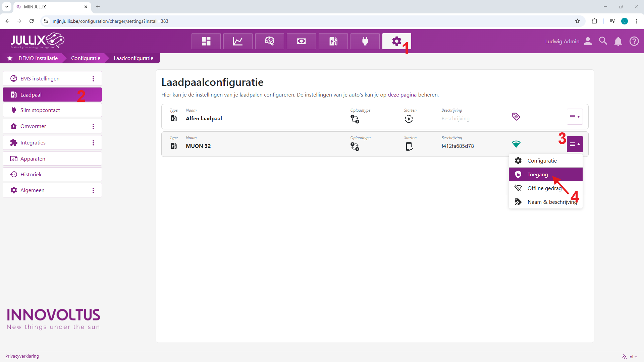This screenshot has height=362, width=644.
Task: Open the nl language selector dropdown
Action: [x=629, y=357]
